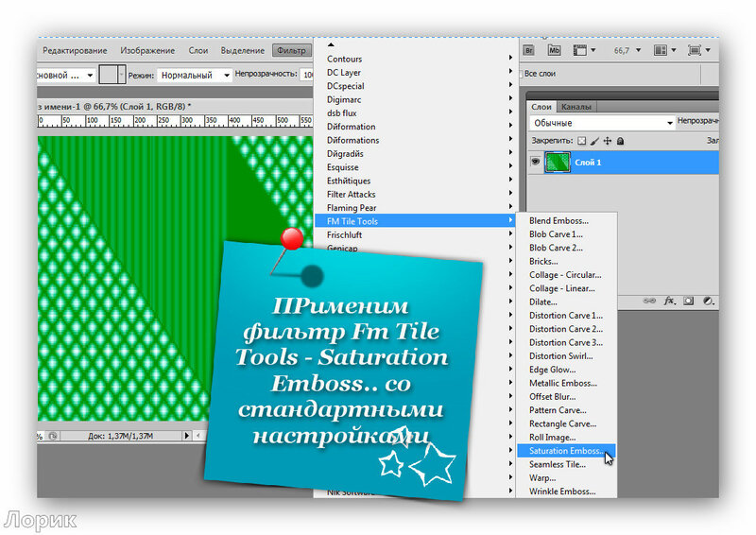Open the Слои menu in menu bar
The image size is (756, 535).
[x=198, y=51]
